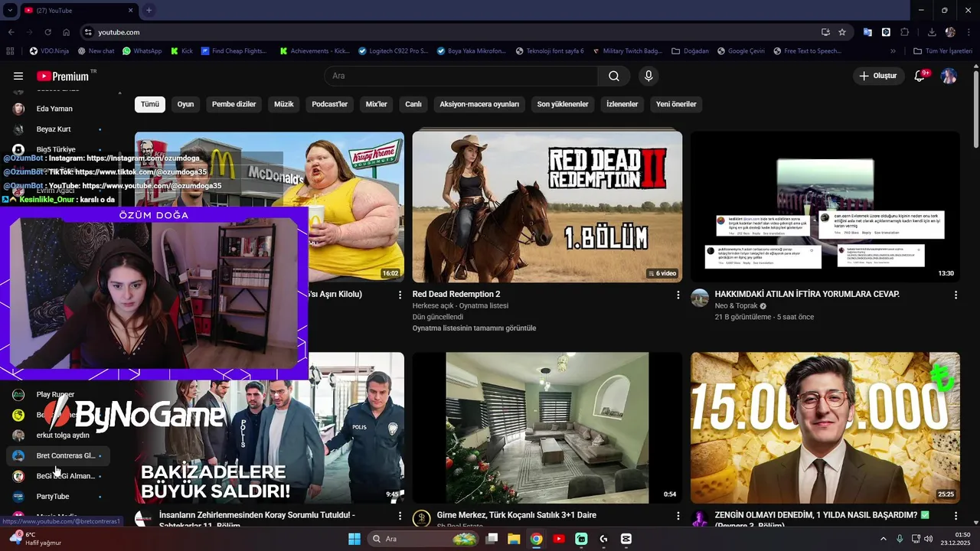The height and width of the screenshot is (551, 980).
Task: Open the PartyTube subscription
Action: pyautogui.click(x=58, y=497)
